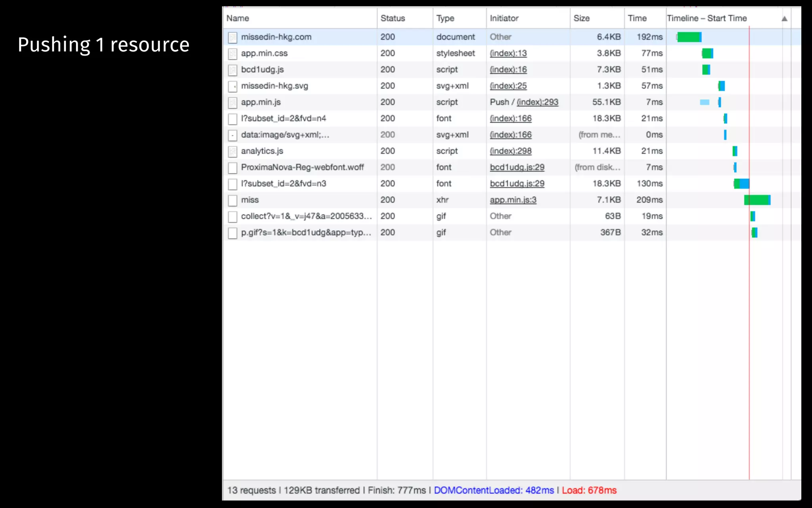
Task: Select the bcd1udg.js request name
Action: pyautogui.click(x=262, y=69)
